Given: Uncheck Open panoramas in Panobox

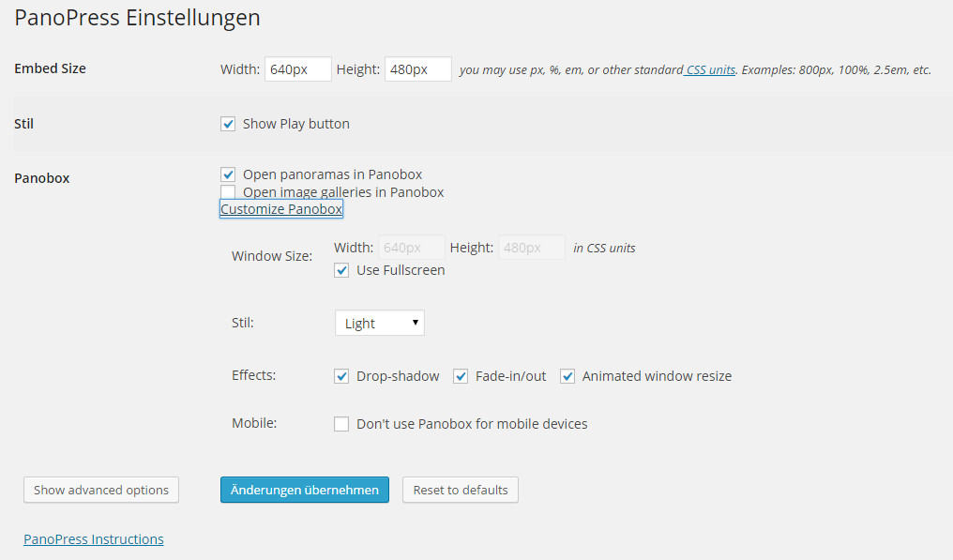Looking at the screenshot, I should (228, 174).
